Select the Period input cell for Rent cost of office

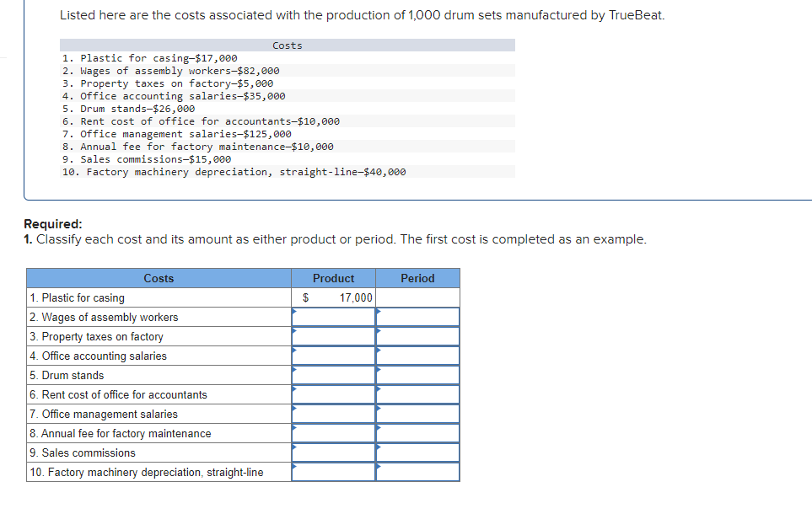[417, 394]
